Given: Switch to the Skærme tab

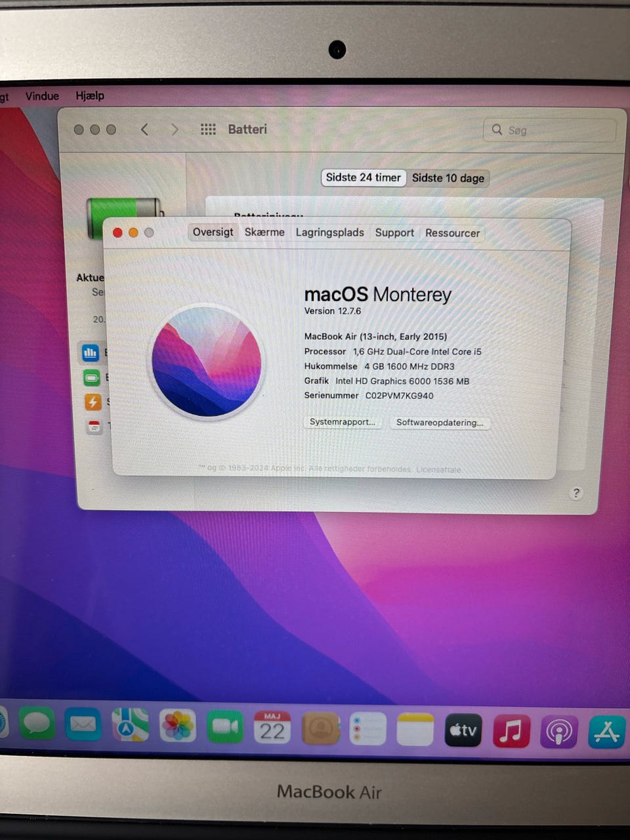Looking at the screenshot, I should tap(264, 232).
